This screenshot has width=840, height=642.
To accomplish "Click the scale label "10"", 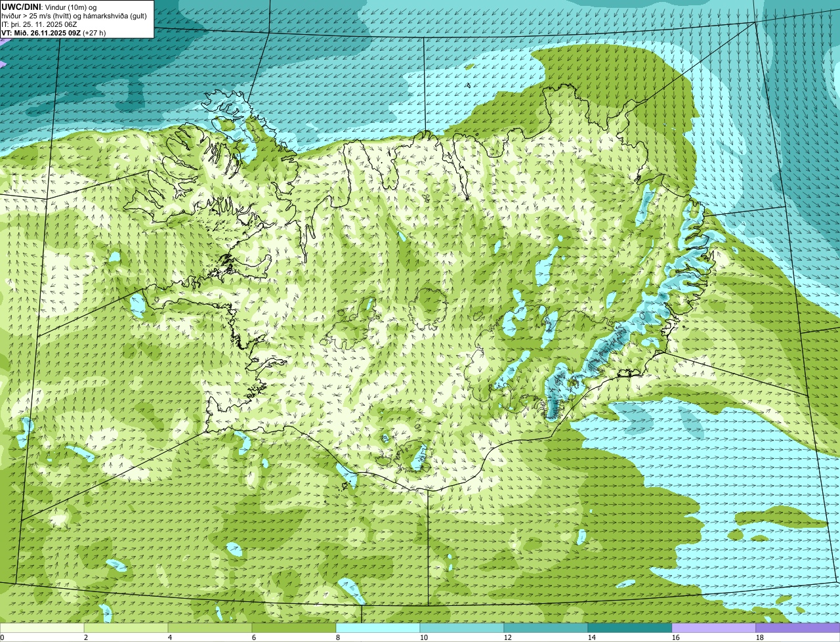I will [x=424, y=637].
